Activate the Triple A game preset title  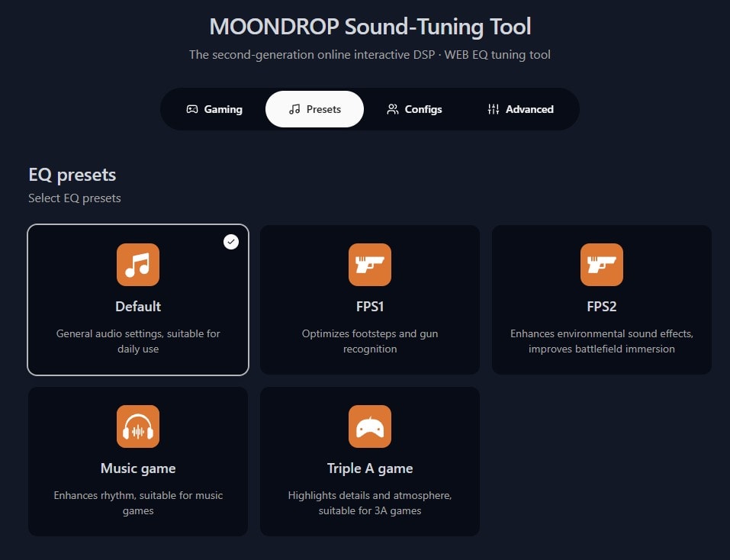click(370, 468)
